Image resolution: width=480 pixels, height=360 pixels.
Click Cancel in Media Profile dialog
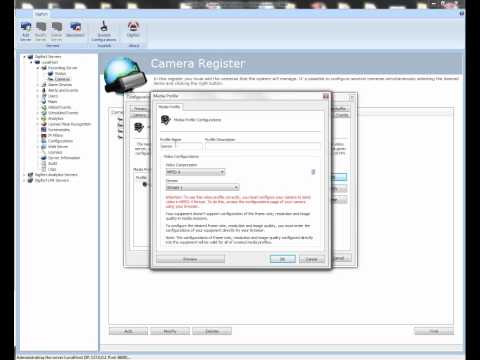pyautogui.click(x=312, y=259)
